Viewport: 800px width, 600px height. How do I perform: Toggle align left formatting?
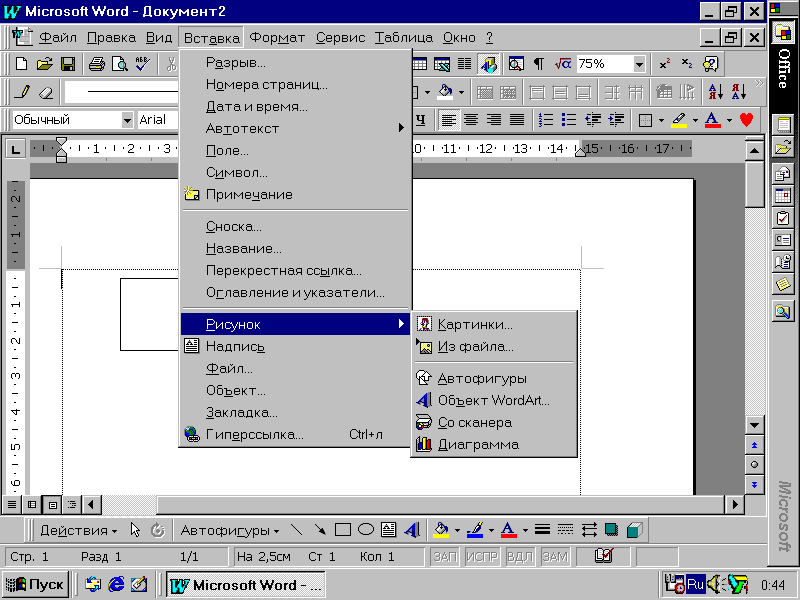pyautogui.click(x=448, y=120)
